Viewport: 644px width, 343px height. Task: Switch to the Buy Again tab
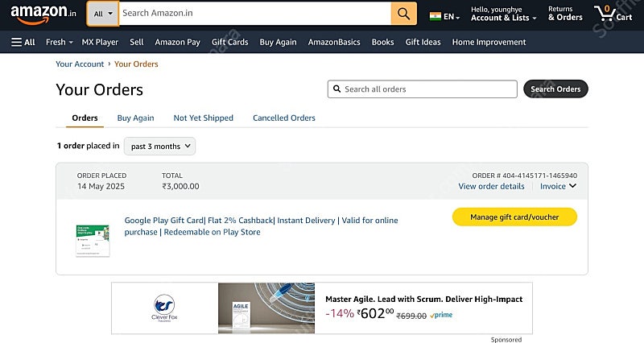[135, 118]
